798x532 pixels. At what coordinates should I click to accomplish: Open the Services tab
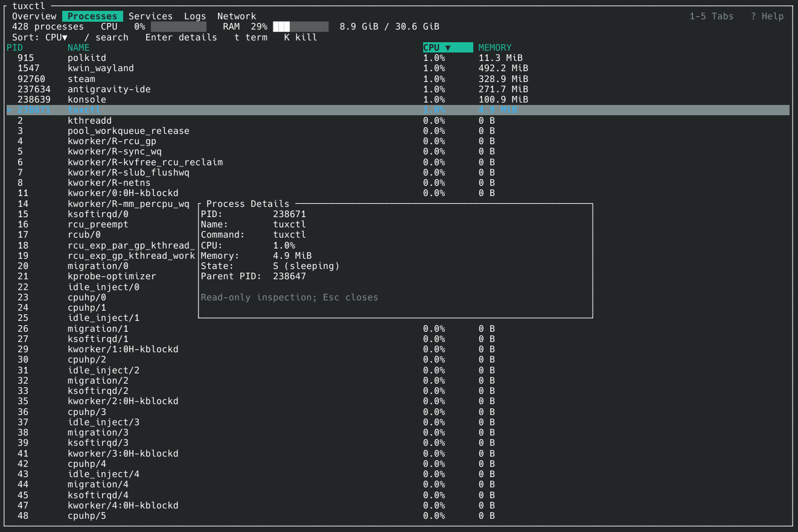click(150, 16)
